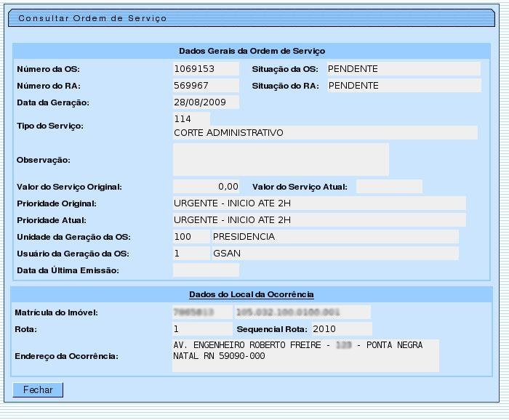The image size is (509, 420).
Task: Click the Número da OS field
Action: point(206,69)
